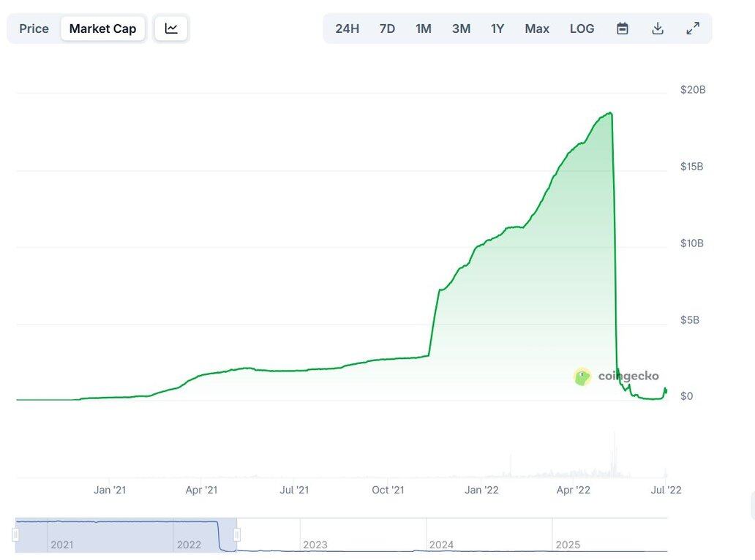This screenshot has height=560, width=755.
Task: Show the Max time range
Action: point(537,29)
